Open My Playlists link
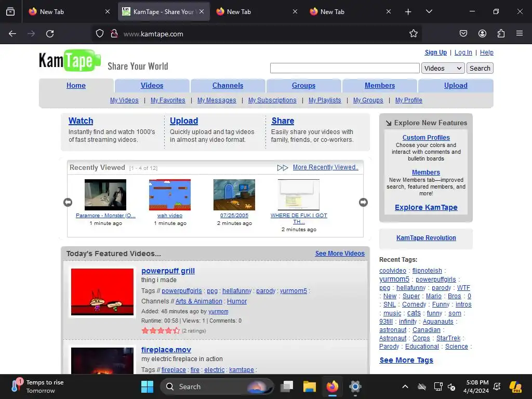Image resolution: width=532 pixels, height=399 pixels. (325, 100)
